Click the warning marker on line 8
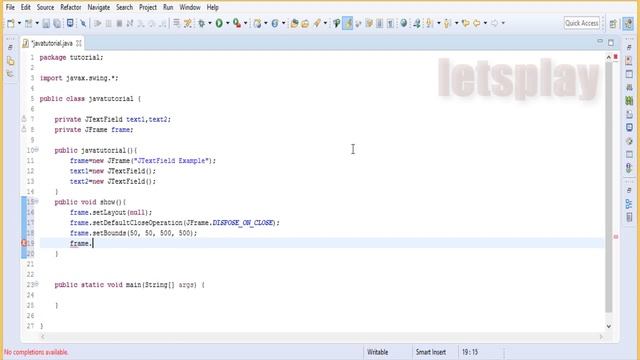Image resolution: width=640 pixels, height=360 pixels. coord(24,129)
